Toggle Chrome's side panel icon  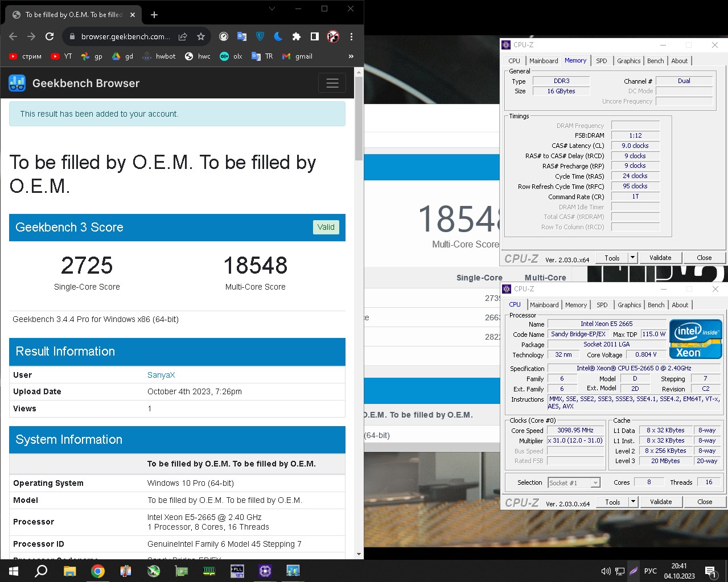tap(315, 36)
